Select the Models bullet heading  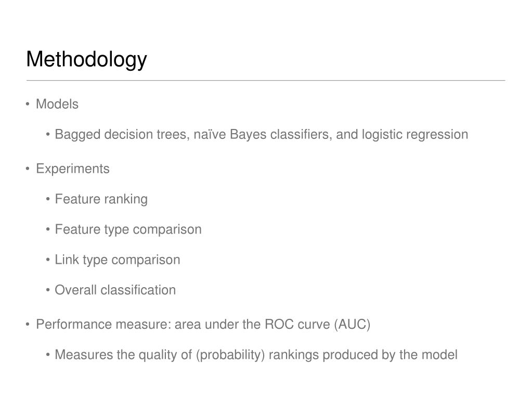pyautogui.click(x=57, y=104)
